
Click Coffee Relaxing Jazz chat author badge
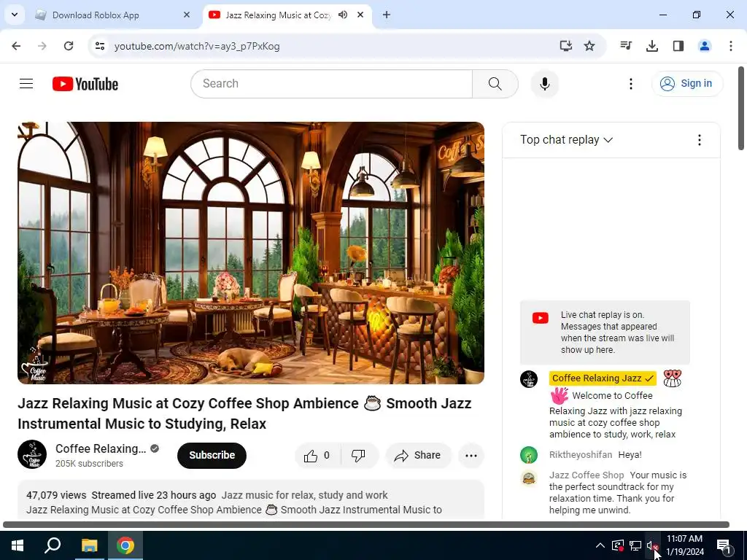click(x=603, y=378)
